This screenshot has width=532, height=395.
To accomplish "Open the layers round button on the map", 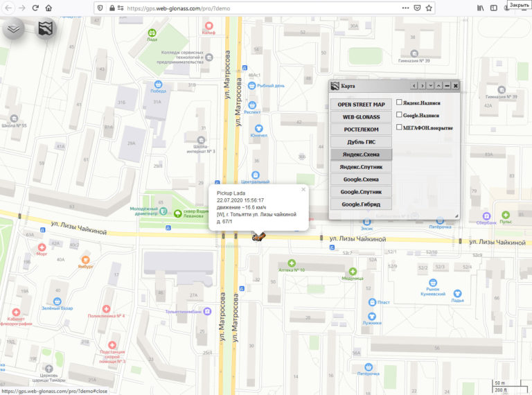I will 14,29.
